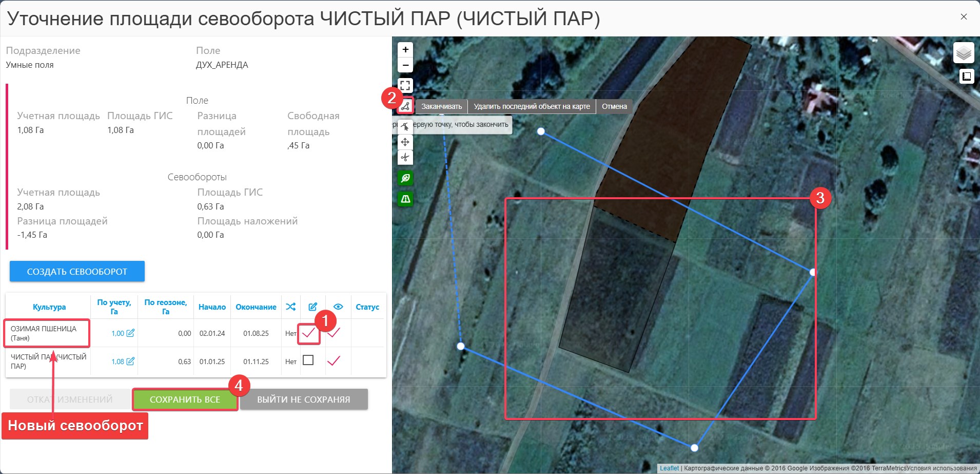Toggle fullscreen map view
This screenshot has height=474, width=980.
pos(405,85)
